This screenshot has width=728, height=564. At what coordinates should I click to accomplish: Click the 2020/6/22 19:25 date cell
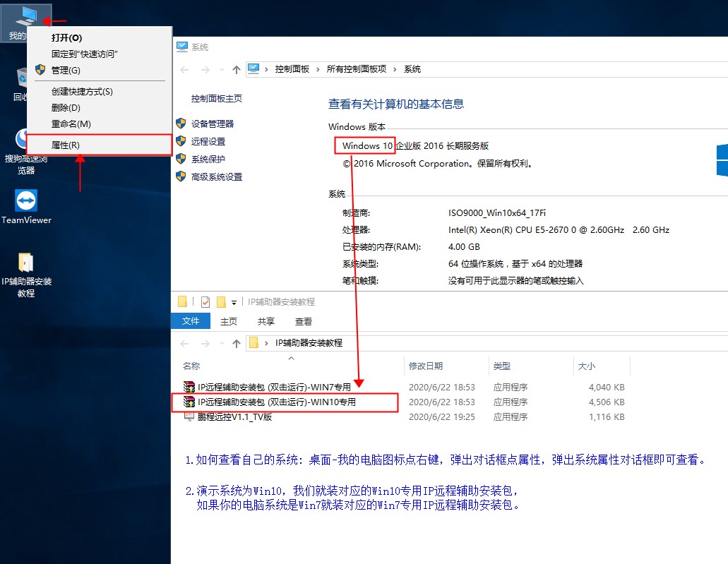(441, 417)
